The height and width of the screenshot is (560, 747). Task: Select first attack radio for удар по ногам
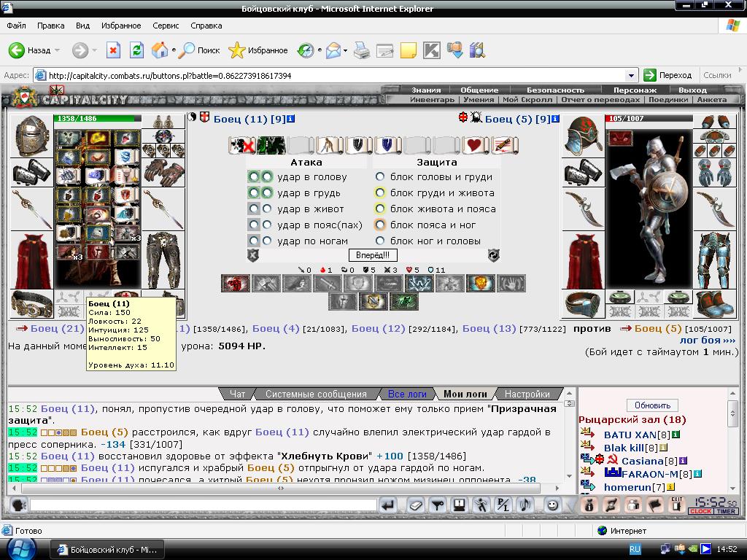click(254, 241)
